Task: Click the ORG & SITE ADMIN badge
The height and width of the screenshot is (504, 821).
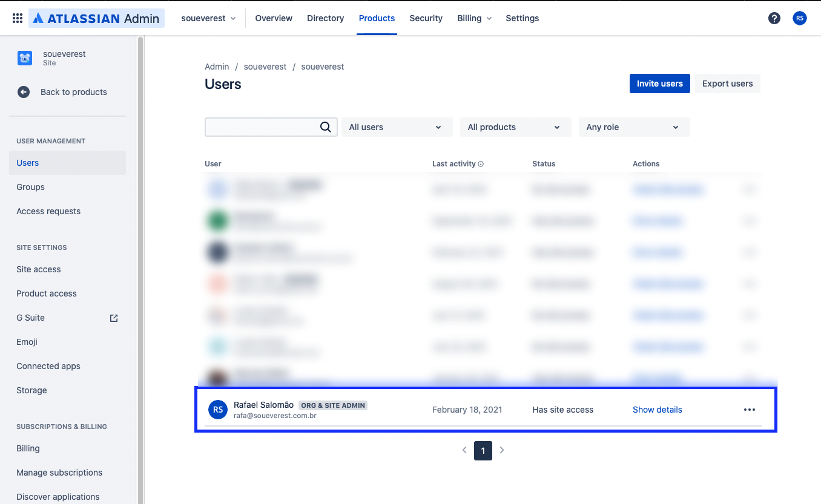Action: pos(333,405)
